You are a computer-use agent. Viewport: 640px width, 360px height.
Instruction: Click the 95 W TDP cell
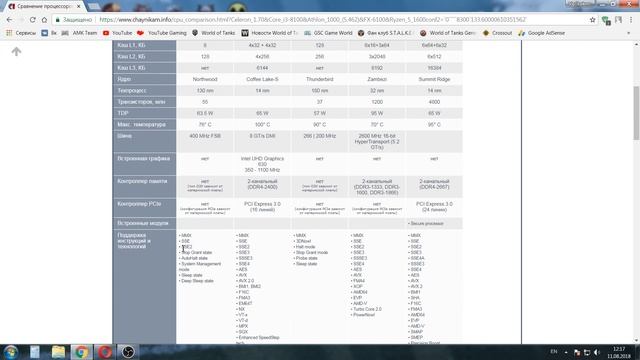point(377,113)
